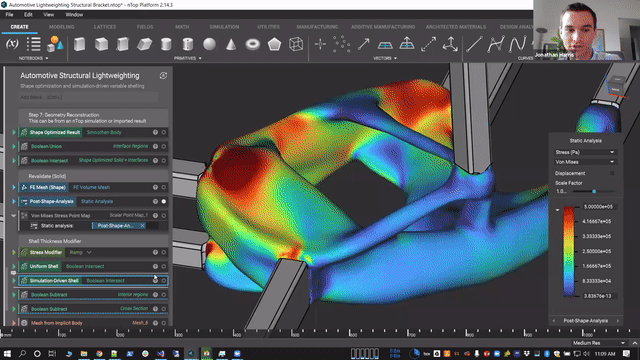Open the Stress (Pa) dropdown
Viewport: 640px width, 360px height.
click(x=584, y=152)
